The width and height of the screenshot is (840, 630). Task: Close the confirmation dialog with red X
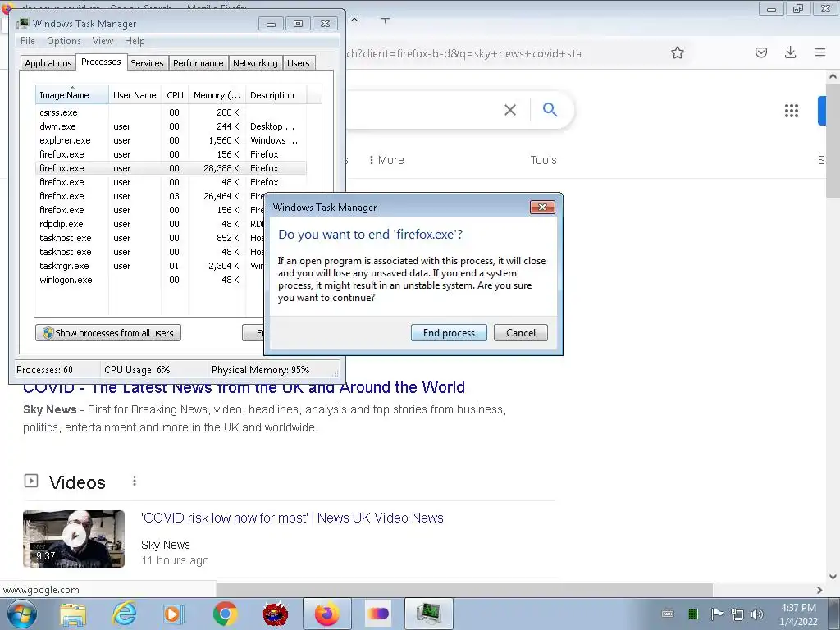pyautogui.click(x=542, y=208)
